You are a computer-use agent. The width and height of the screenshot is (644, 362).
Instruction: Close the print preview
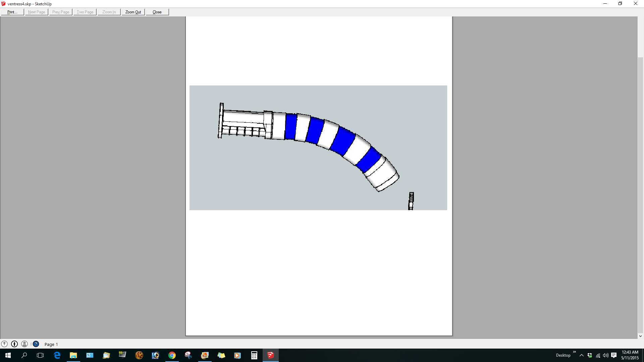pos(157,12)
